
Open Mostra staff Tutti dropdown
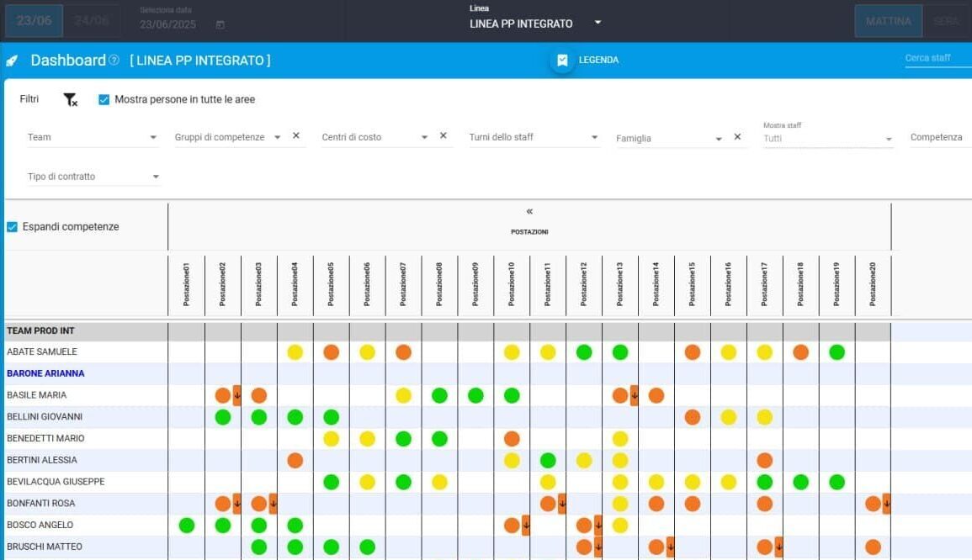[x=828, y=139]
